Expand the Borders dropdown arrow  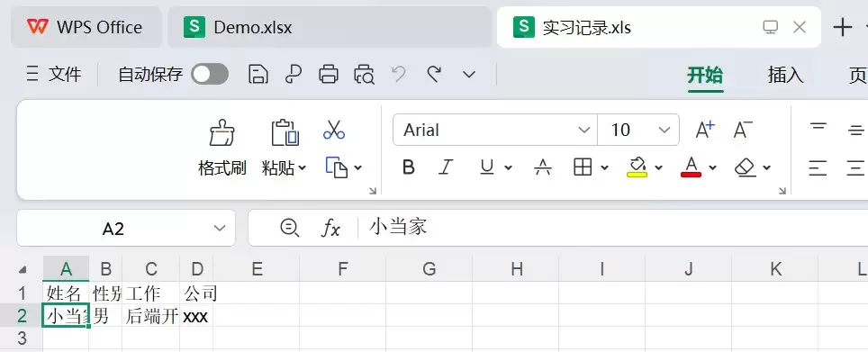pos(604,167)
